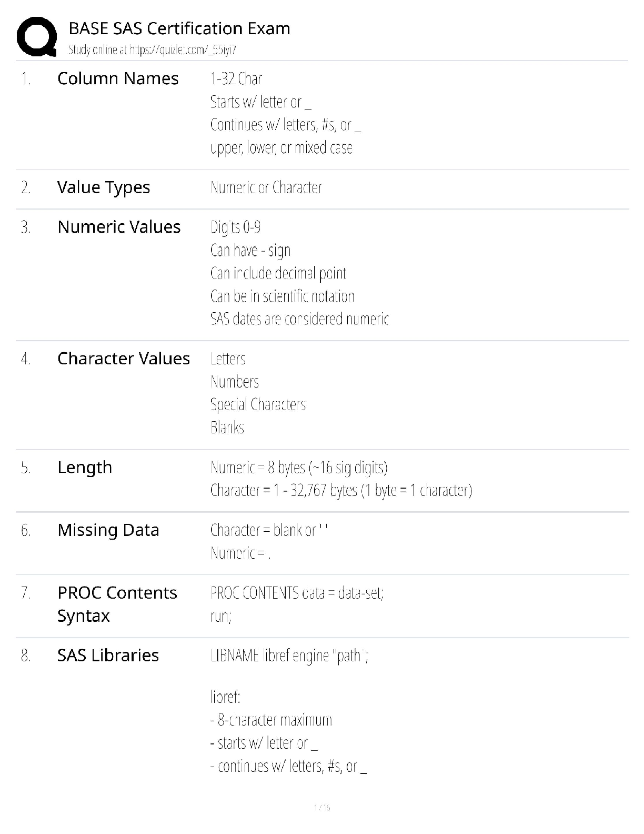This screenshot has height=834, width=644.
Task: Click the page number at bottom
Action: pyautogui.click(x=322, y=808)
